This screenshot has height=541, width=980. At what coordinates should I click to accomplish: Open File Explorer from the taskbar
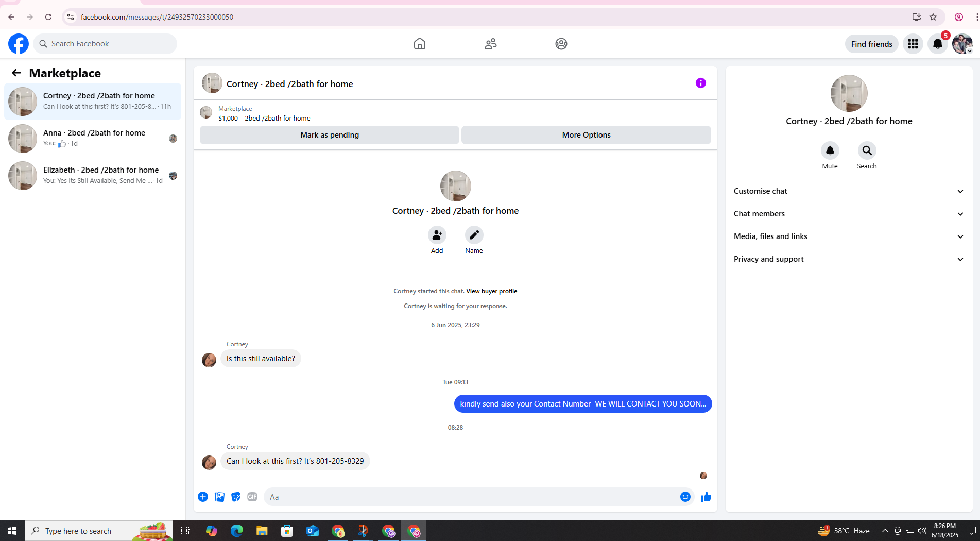click(x=262, y=531)
